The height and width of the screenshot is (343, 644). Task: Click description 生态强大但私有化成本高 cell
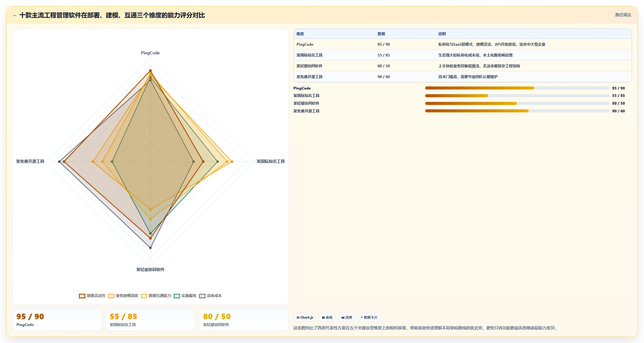(476, 55)
